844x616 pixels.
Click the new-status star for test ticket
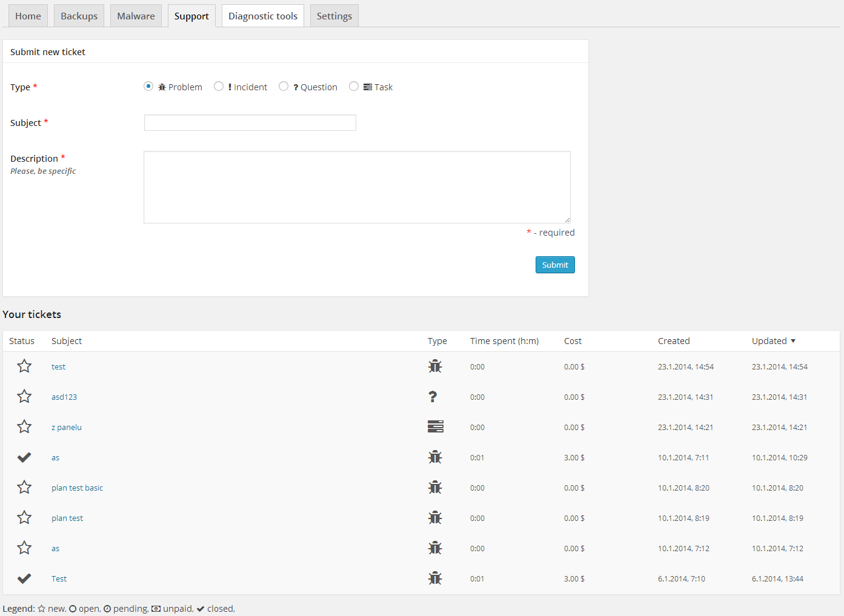click(x=24, y=366)
